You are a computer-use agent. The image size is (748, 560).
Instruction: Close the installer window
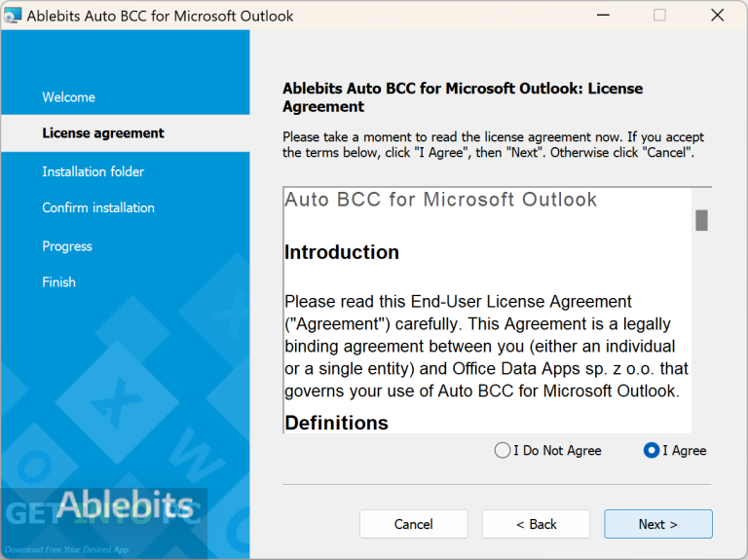click(x=718, y=16)
